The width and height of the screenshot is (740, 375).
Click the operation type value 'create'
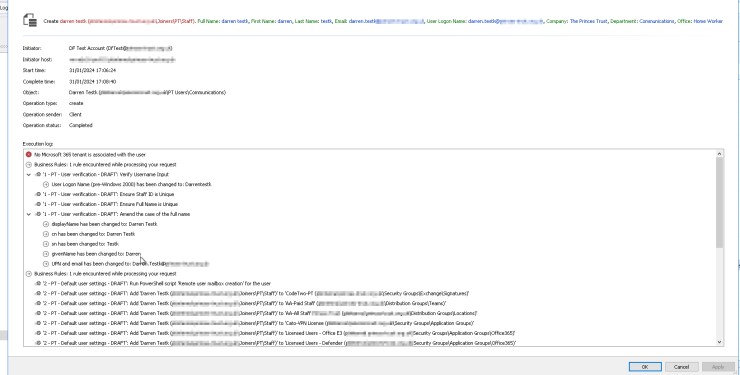76,103
